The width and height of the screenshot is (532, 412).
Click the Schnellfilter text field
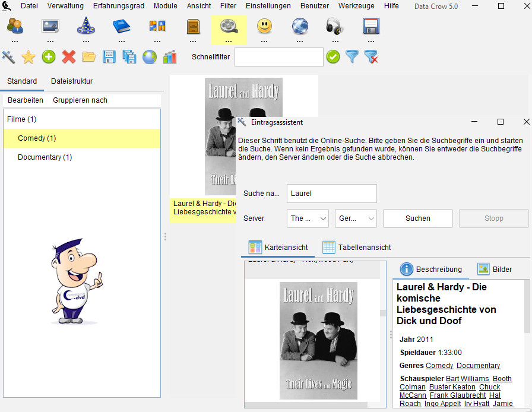click(278, 57)
